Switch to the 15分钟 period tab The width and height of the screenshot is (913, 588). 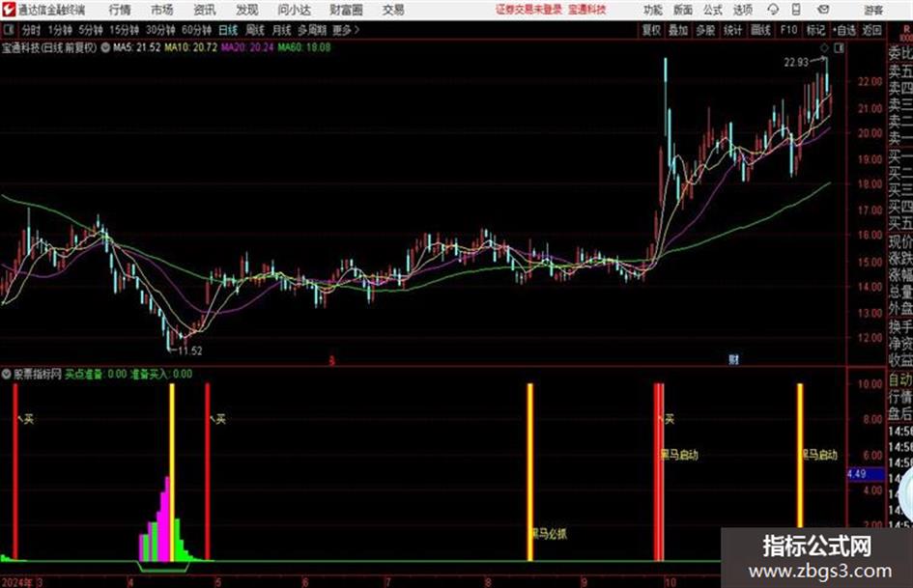pyautogui.click(x=125, y=30)
